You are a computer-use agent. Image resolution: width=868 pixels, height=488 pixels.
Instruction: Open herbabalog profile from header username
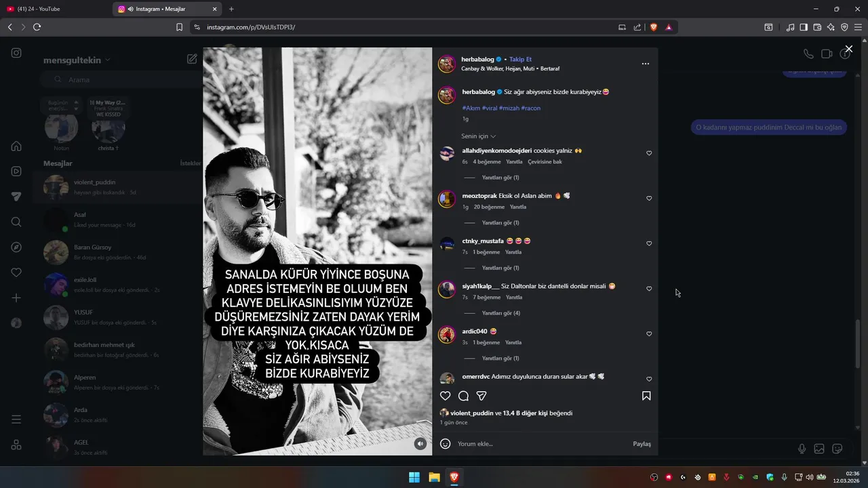[477, 60]
